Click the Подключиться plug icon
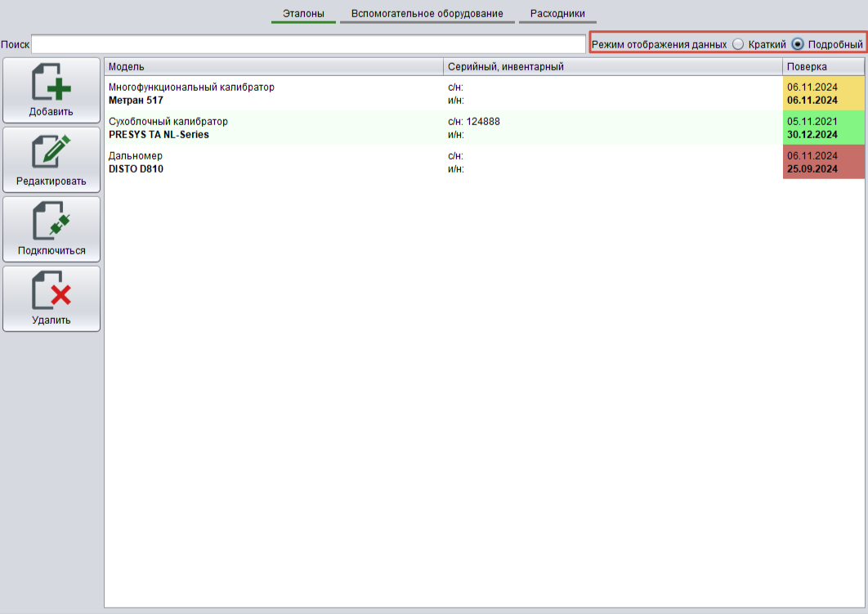Viewport: 868px width, 614px height. coord(51,222)
